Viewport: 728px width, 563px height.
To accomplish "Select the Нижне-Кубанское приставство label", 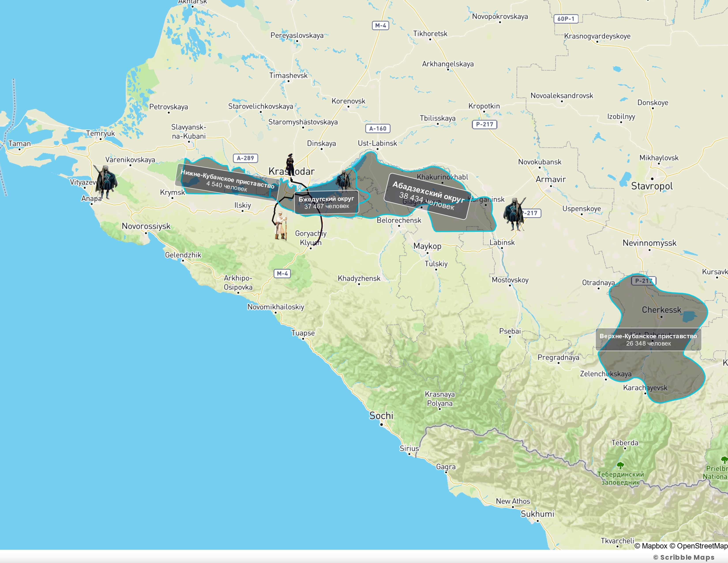I will 227,182.
